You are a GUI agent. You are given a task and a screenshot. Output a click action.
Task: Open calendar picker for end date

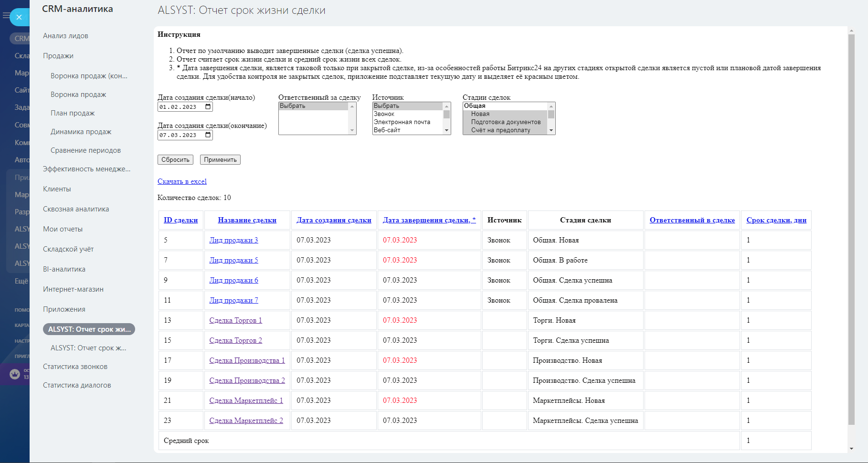click(208, 135)
